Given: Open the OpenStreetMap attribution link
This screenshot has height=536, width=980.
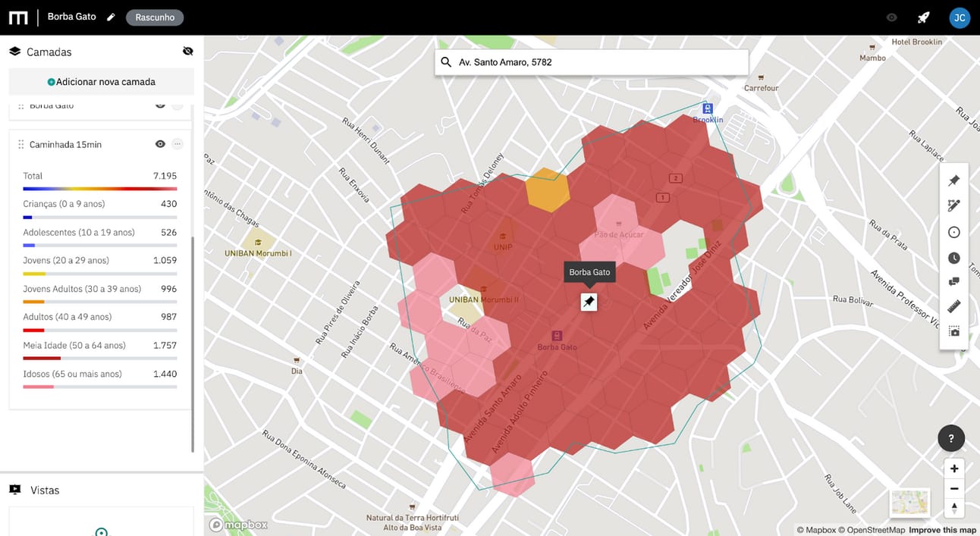Looking at the screenshot, I should tap(872, 530).
